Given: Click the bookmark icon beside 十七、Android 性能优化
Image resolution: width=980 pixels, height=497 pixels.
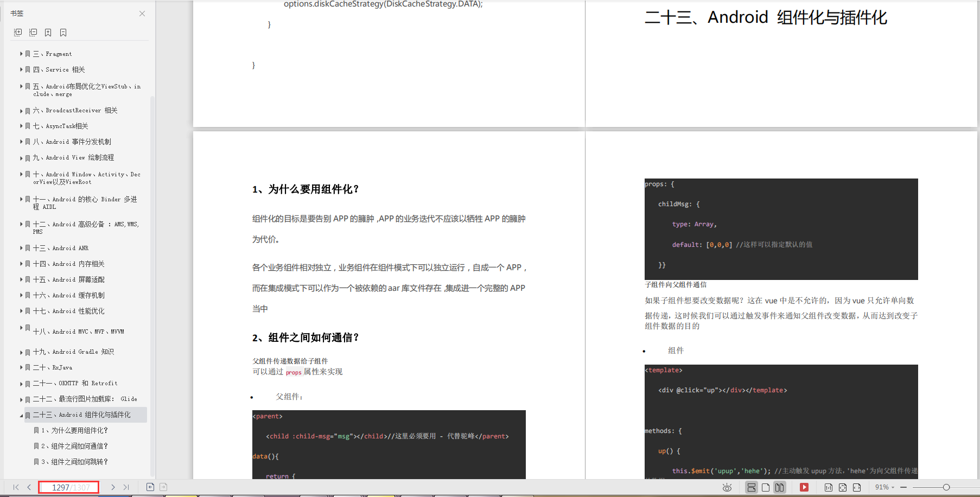Looking at the screenshot, I should (x=28, y=311).
